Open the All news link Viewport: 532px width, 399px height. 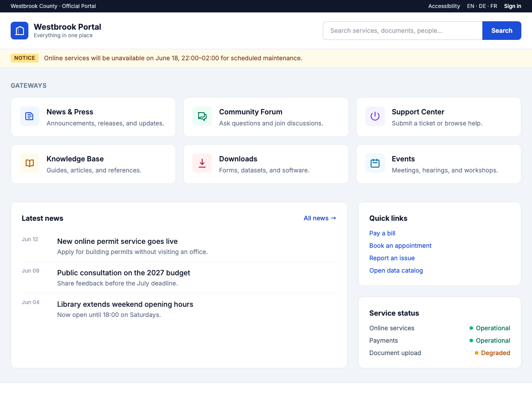320,218
